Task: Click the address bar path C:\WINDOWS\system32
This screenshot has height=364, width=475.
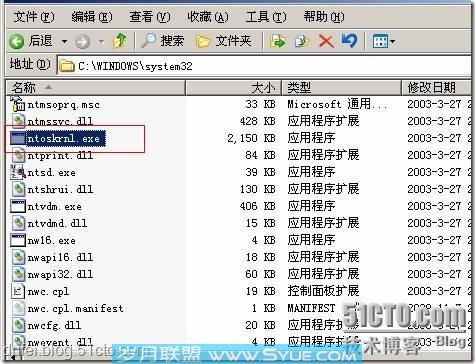Action: (135, 66)
